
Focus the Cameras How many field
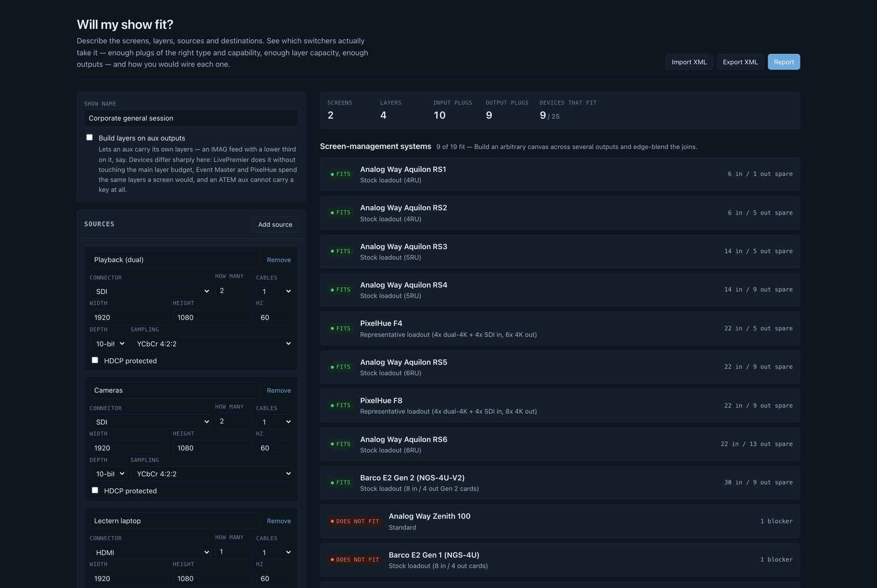coord(234,421)
